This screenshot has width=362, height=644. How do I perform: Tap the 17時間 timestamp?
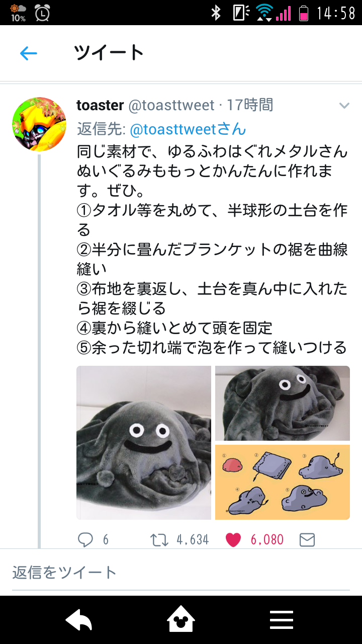pyautogui.click(x=250, y=105)
